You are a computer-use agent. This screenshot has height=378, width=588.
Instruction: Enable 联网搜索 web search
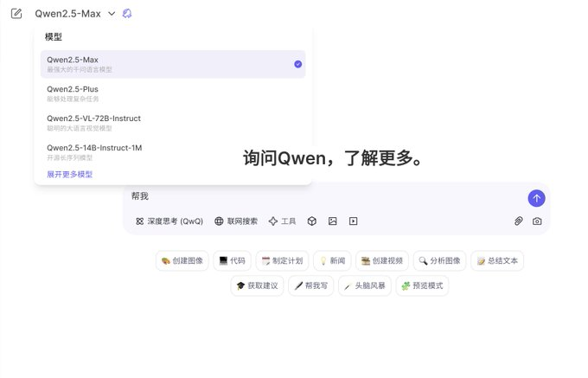[236, 221]
